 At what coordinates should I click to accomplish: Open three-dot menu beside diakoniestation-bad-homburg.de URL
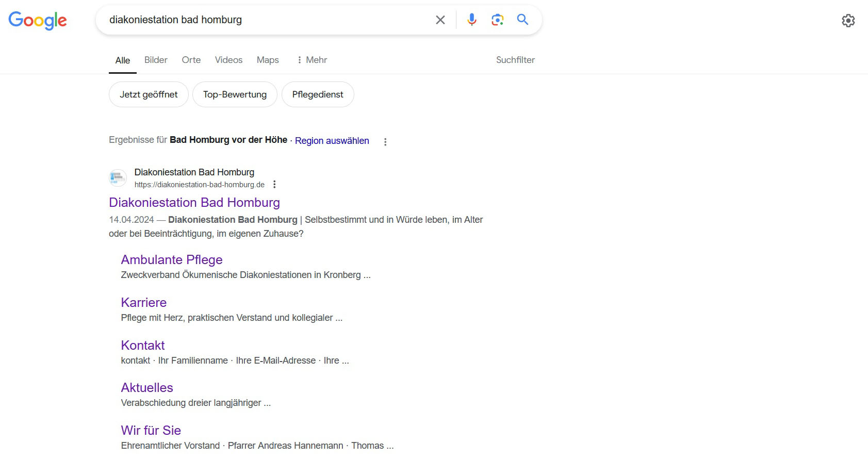(274, 184)
